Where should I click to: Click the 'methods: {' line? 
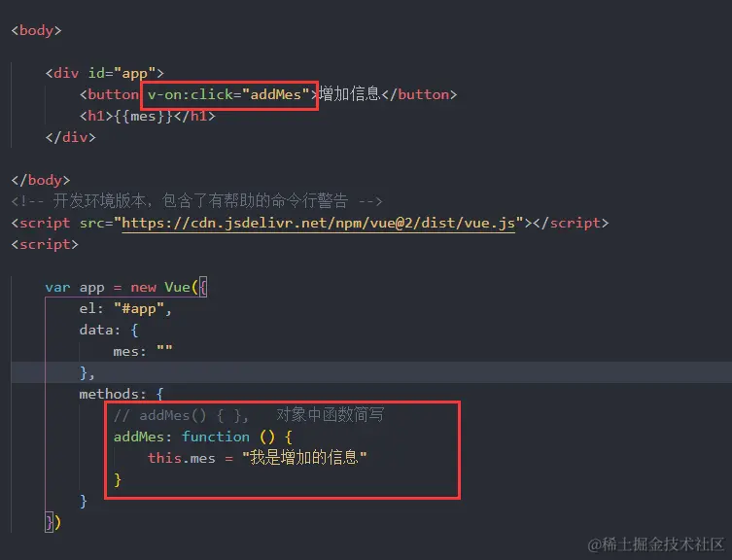tap(122, 394)
